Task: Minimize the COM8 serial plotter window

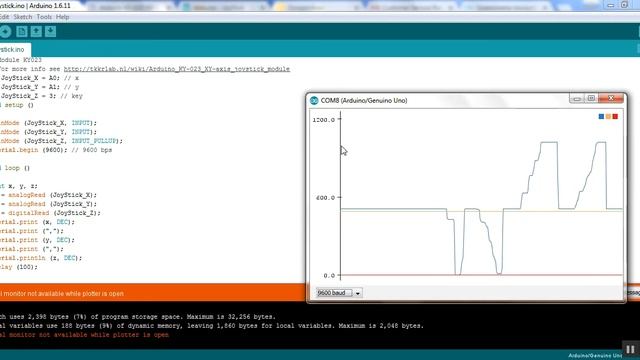Action: [x=576, y=98]
